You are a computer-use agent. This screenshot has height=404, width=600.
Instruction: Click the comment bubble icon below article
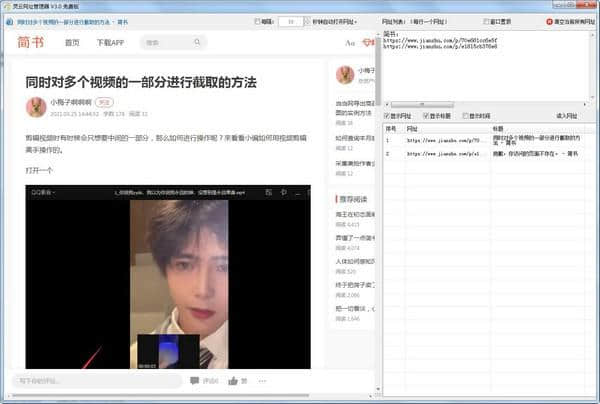(x=194, y=381)
